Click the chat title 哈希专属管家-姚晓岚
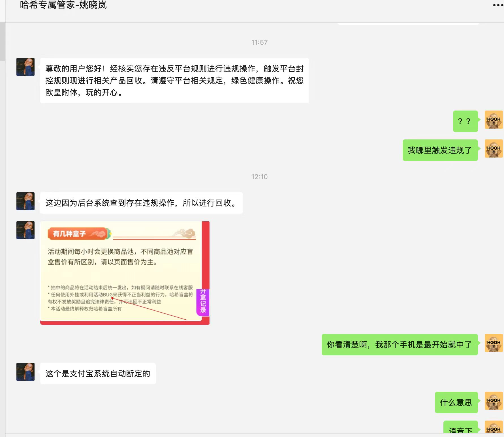Screen dimensions: 504x437 point(63,5)
